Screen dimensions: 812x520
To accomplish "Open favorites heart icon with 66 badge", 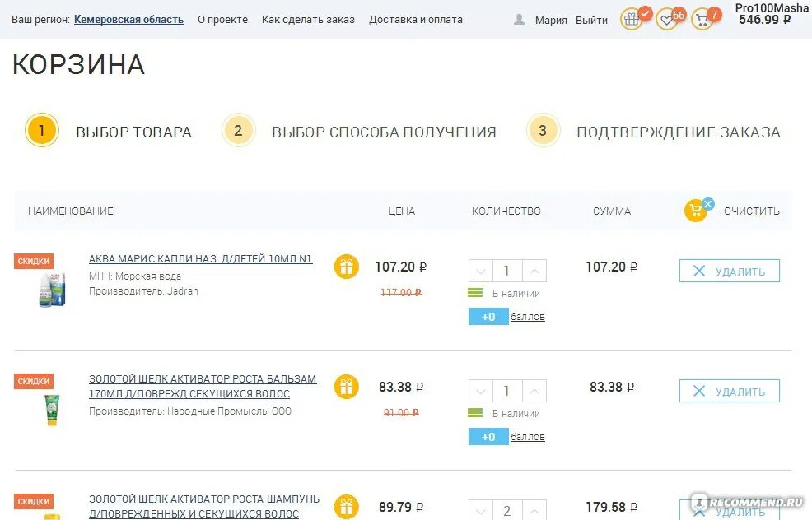I will 667,21.
